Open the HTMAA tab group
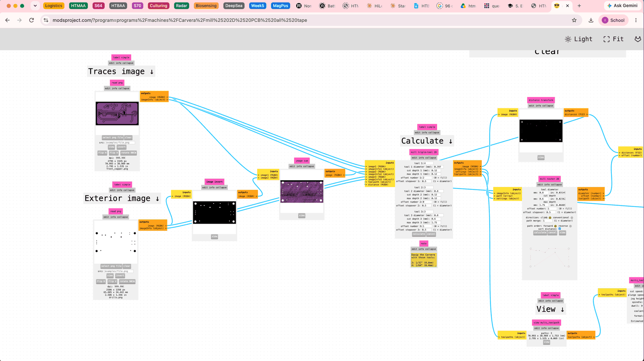Image resolution: width=644 pixels, height=361 pixels. pyautogui.click(x=78, y=6)
